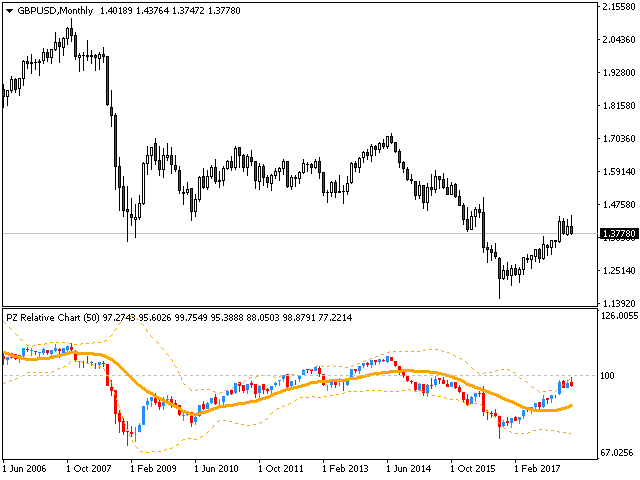Select the 1 Oct 2015 date label
The height and width of the screenshot is (480, 640).
(473, 468)
